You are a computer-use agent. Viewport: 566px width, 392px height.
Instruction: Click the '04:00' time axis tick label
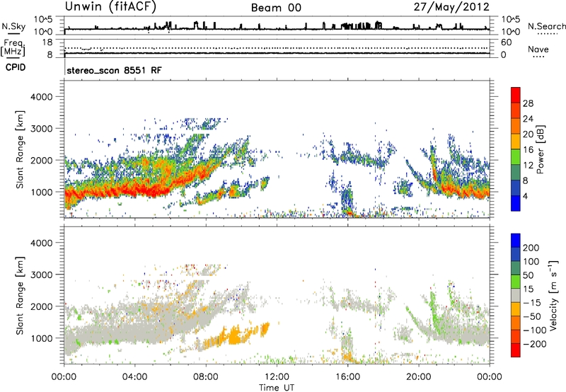coord(135,377)
